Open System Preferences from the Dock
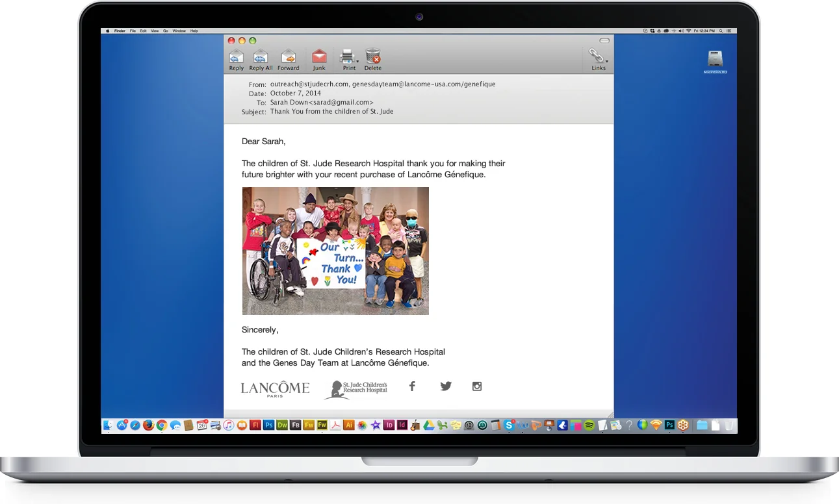 tap(469, 425)
